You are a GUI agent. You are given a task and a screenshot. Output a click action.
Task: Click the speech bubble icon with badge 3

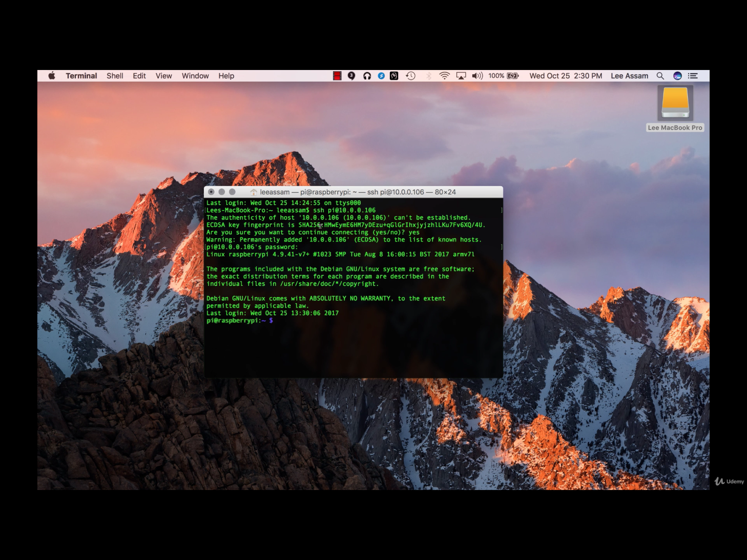coord(351,76)
